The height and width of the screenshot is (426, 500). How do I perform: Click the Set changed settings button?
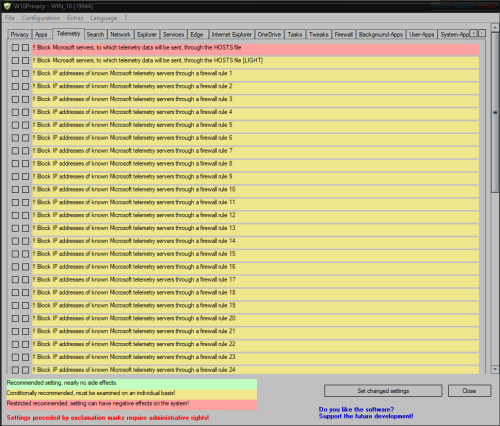(383, 391)
